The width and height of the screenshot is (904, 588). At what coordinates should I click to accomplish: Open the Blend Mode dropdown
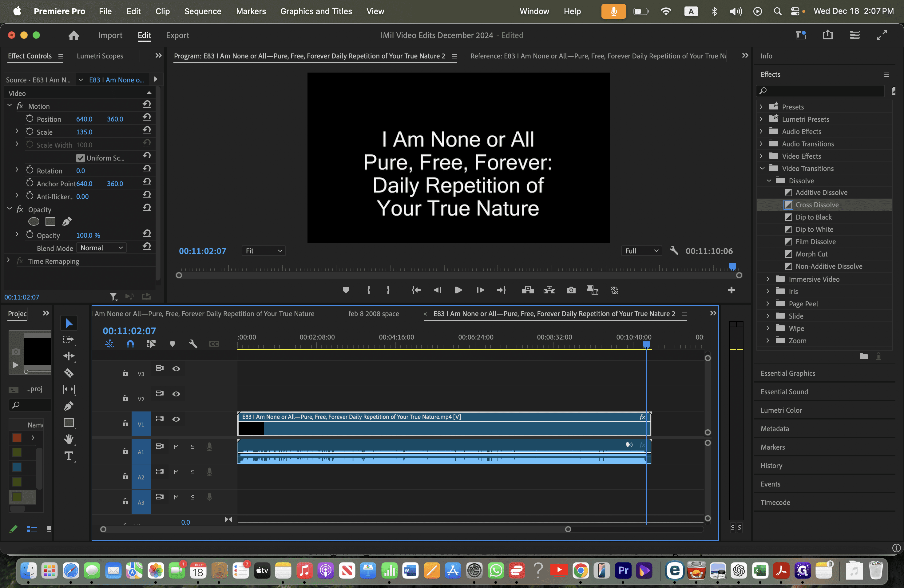click(101, 248)
